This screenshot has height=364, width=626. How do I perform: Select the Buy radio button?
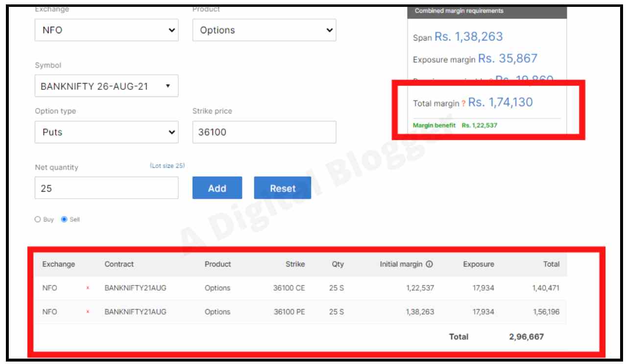click(x=38, y=220)
